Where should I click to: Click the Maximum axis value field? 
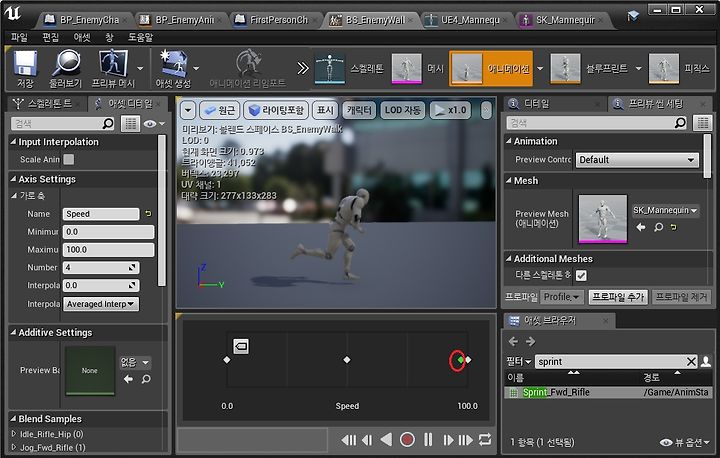pos(108,249)
